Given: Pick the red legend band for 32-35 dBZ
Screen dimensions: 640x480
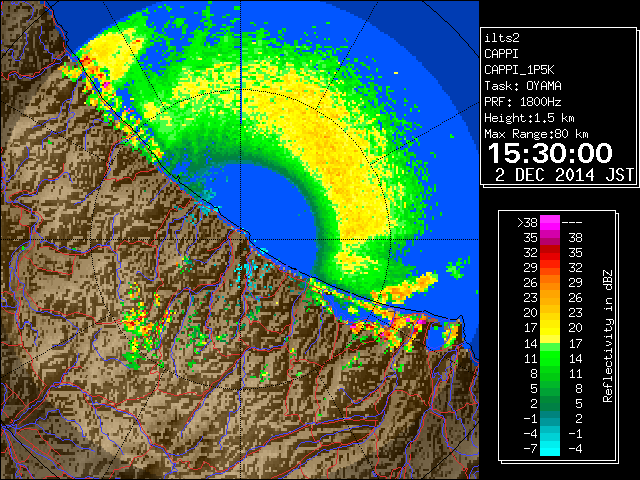Looking at the screenshot, I should (x=550, y=253).
